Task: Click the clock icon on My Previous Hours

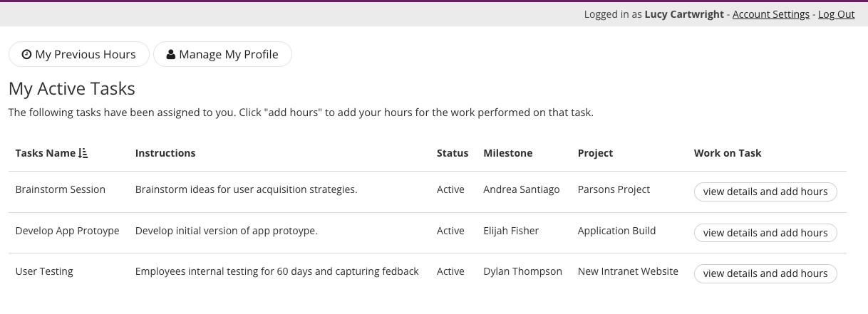Action: [x=27, y=55]
